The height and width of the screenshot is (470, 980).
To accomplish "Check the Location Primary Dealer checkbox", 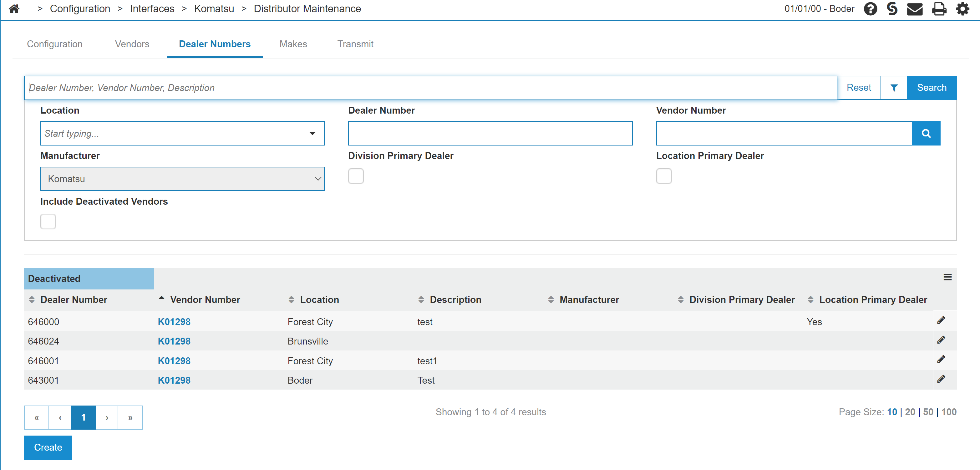I will [664, 176].
